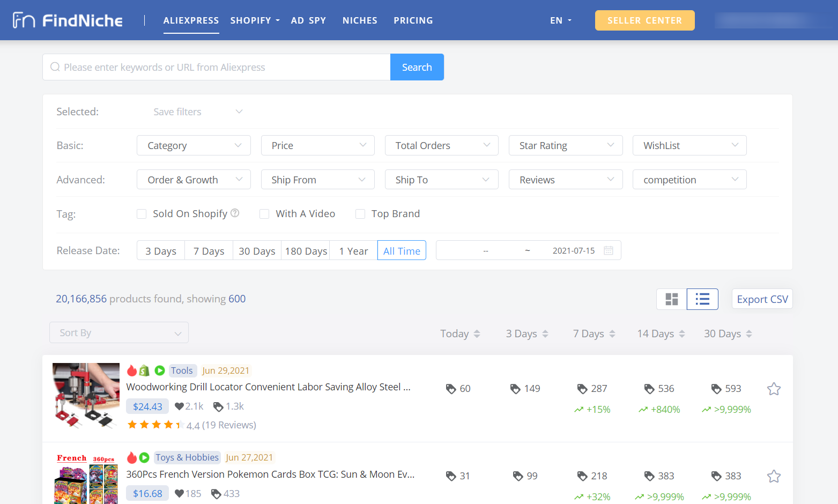Screen dimensions: 838x504
Task: Enable Top Brand checkbox
Action: [x=360, y=214]
